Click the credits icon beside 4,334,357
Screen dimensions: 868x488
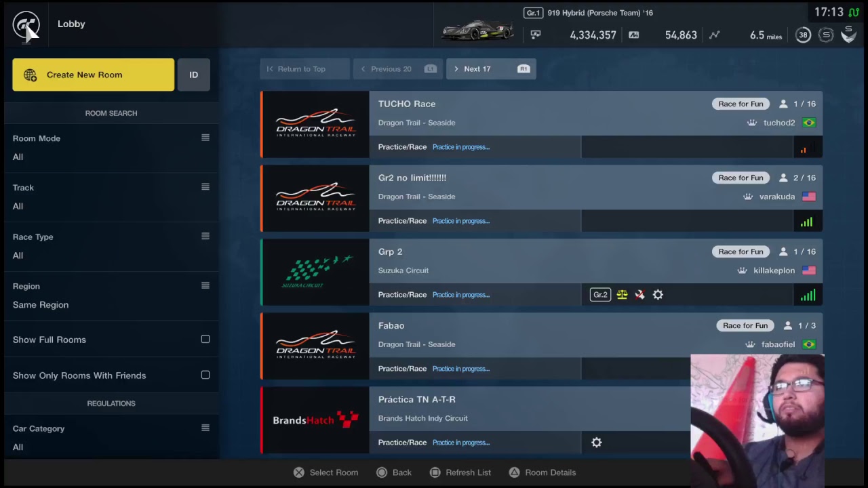coord(536,35)
